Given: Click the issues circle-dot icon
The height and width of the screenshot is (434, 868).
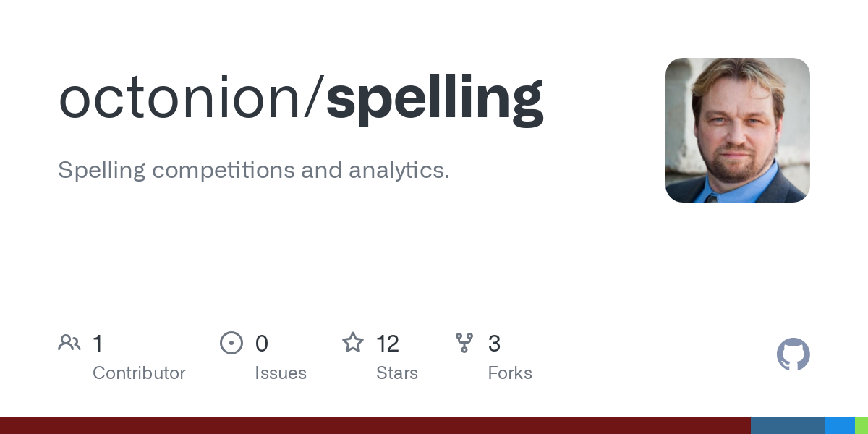Looking at the screenshot, I should tap(231, 343).
